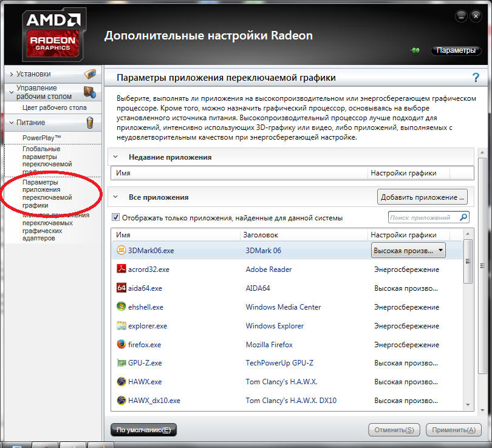Click the 3DMark06.exe app icon
Image resolution: width=492 pixels, height=448 pixels.
tap(121, 250)
